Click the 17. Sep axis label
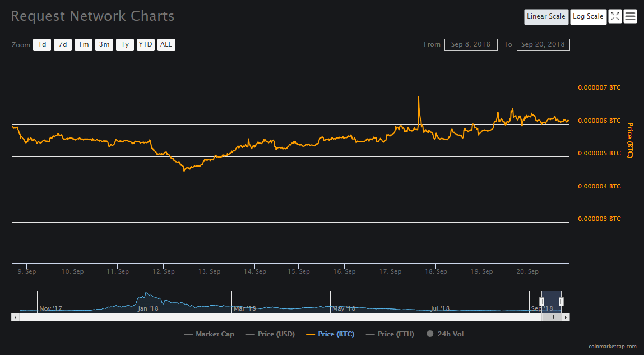 [390, 271]
